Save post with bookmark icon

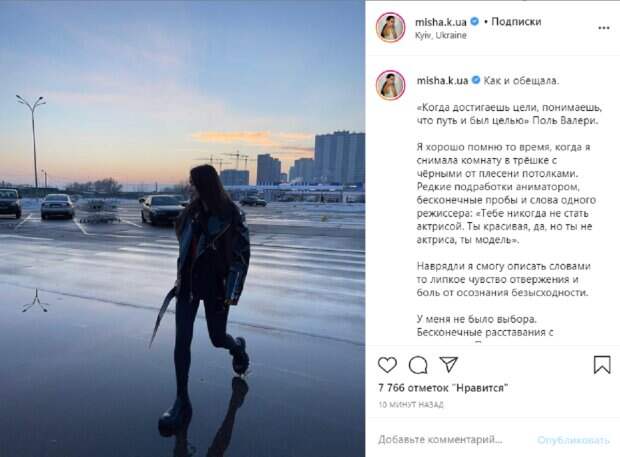tap(602, 364)
